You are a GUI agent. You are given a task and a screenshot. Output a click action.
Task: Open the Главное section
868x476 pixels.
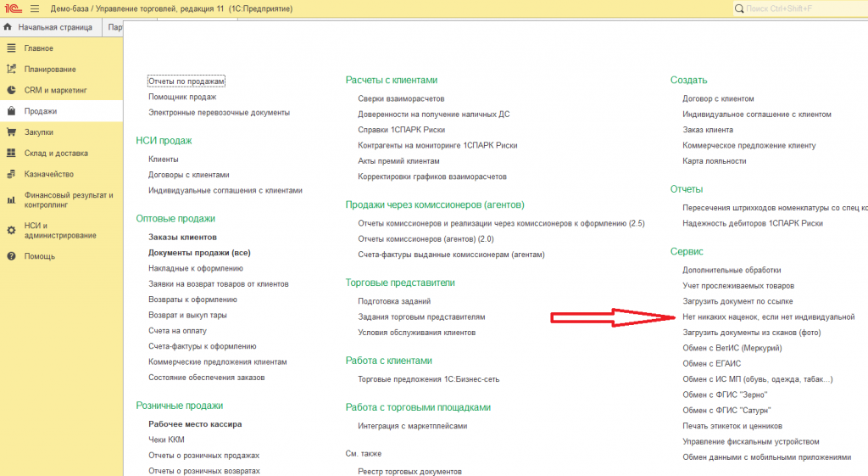coord(39,48)
